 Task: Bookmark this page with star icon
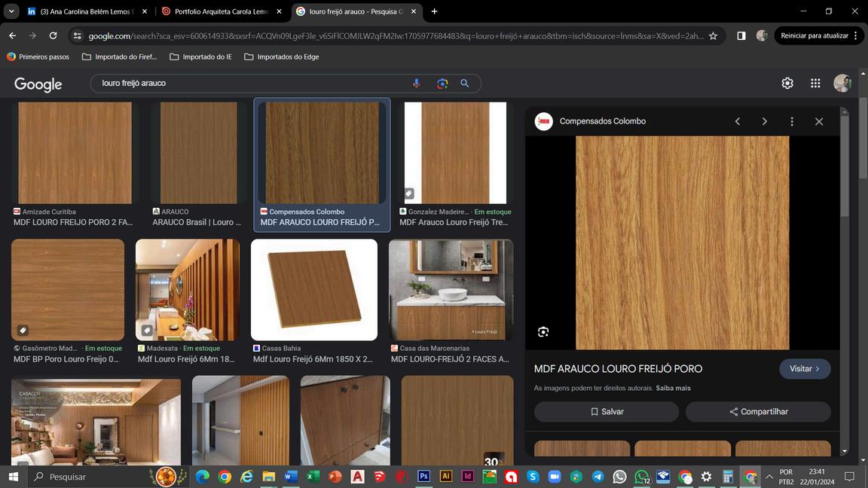pos(713,35)
